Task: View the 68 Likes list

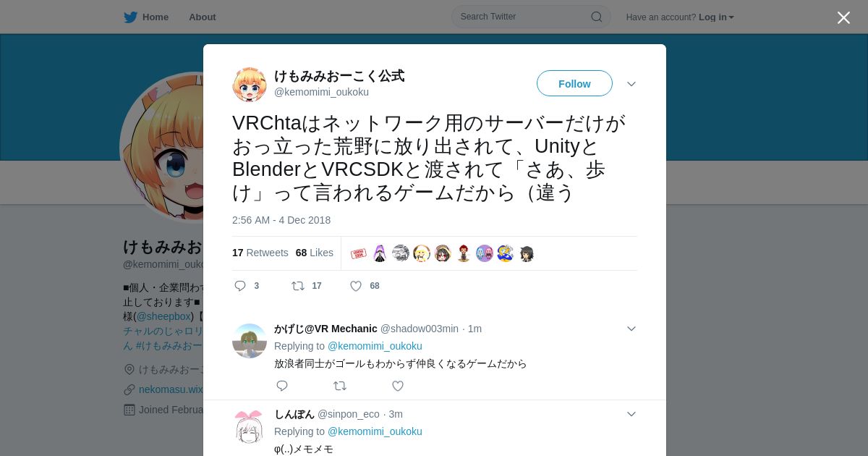Action: [x=315, y=253]
